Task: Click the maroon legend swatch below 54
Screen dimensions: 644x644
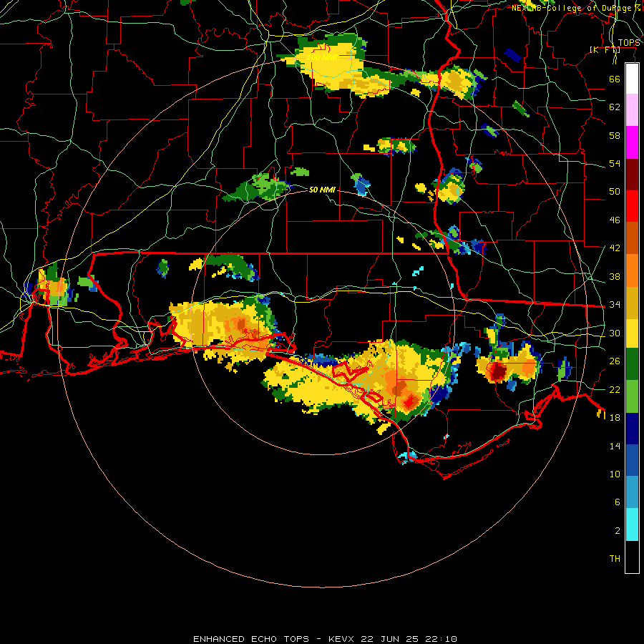Action: [x=632, y=175]
